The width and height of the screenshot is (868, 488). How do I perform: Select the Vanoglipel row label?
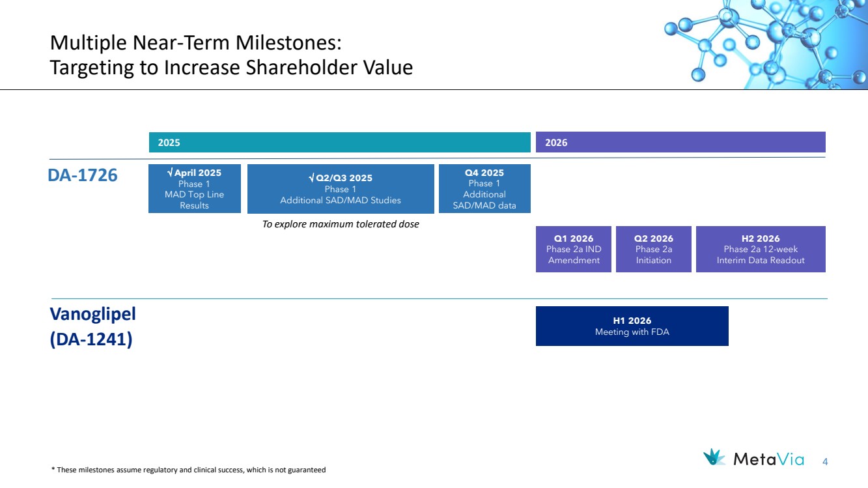pyautogui.click(x=93, y=313)
